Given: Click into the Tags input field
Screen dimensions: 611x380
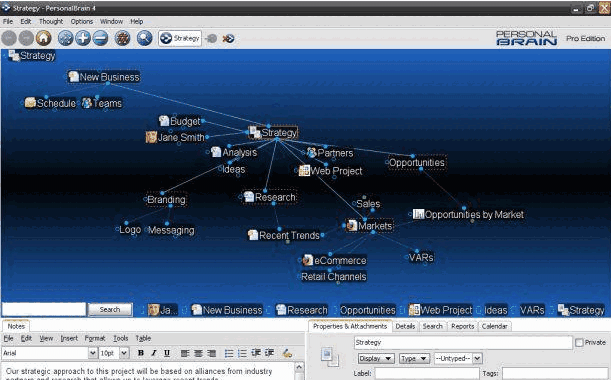Looking at the screenshot, I should coord(555,373).
